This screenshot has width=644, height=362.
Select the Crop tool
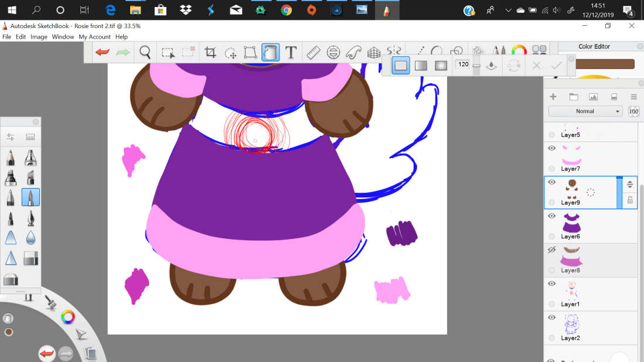[x=210, y=53]
